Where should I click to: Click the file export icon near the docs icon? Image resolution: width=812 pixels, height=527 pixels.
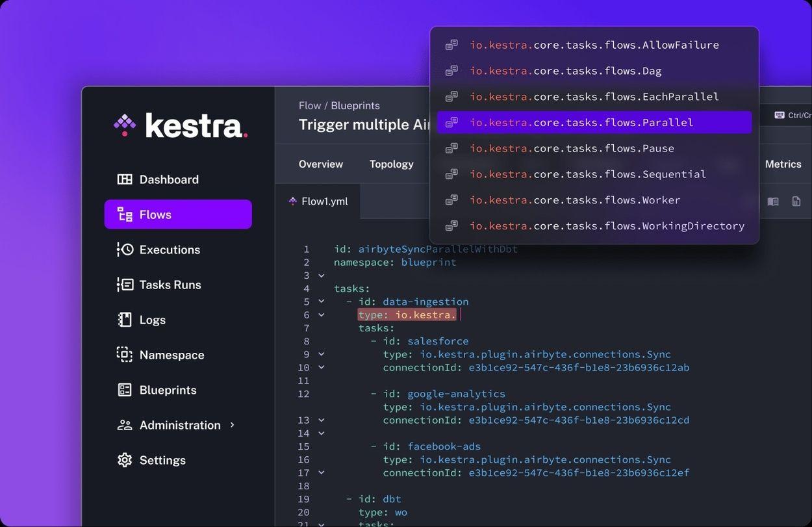pos(796,201)
